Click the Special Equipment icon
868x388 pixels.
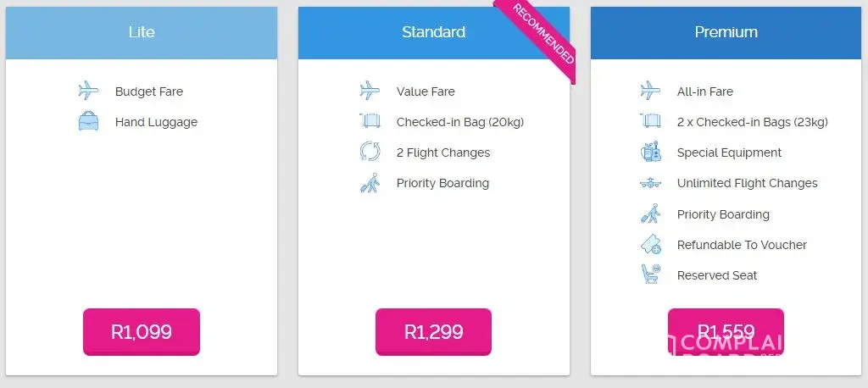point(650,152)
